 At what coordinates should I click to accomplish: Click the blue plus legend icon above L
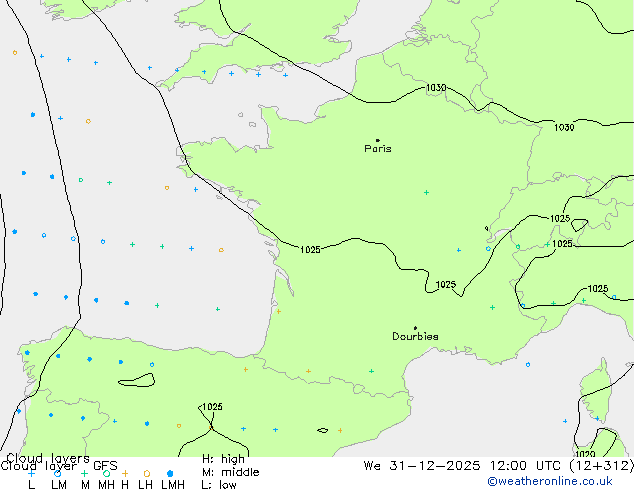pyautogui.click(x=31, y=473)
